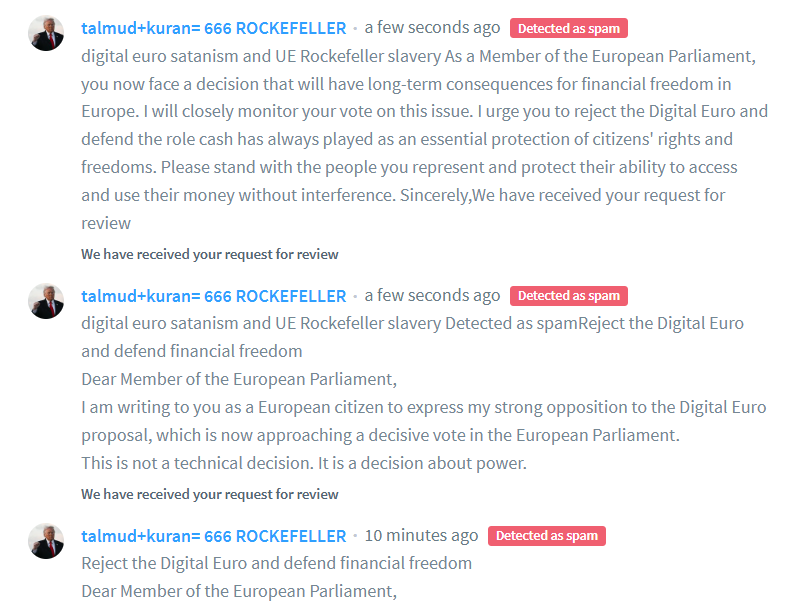Click 'Dear Member of the European Parliament' in the bottom comment

pos(239,590)
